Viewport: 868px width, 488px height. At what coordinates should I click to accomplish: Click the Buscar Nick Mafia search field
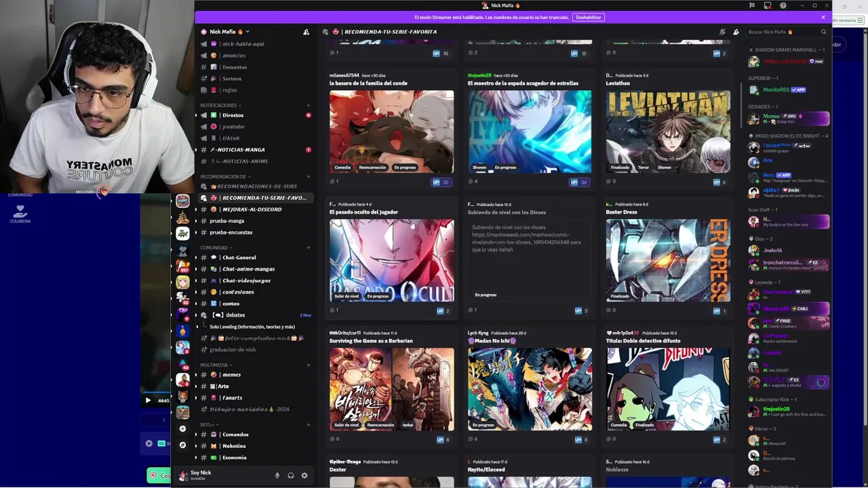[787, 32]
